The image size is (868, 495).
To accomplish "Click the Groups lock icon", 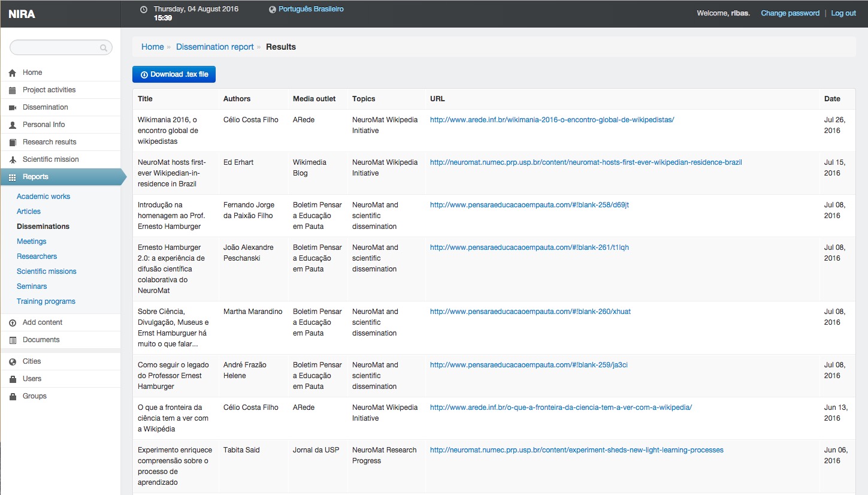I will [13, 397].
